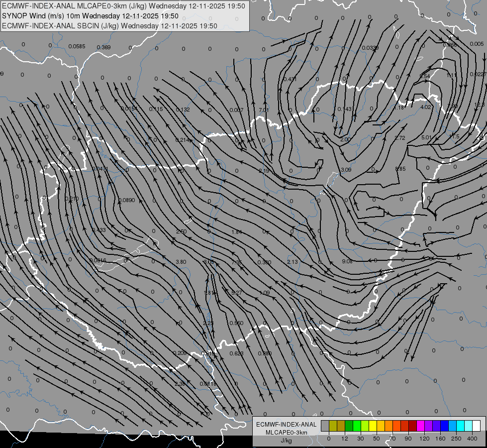Click the map value '0.115'
This screenshot has height=448, width=487.
click(156, 109)
